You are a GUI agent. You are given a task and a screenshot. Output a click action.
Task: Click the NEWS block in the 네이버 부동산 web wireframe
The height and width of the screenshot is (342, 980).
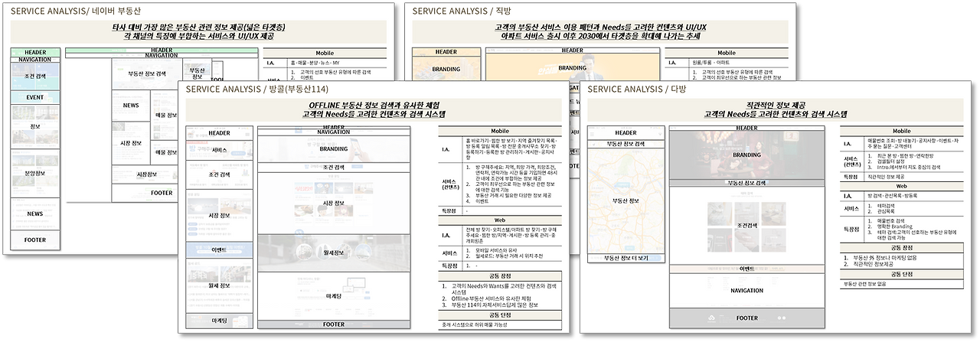tap(130, 104)
